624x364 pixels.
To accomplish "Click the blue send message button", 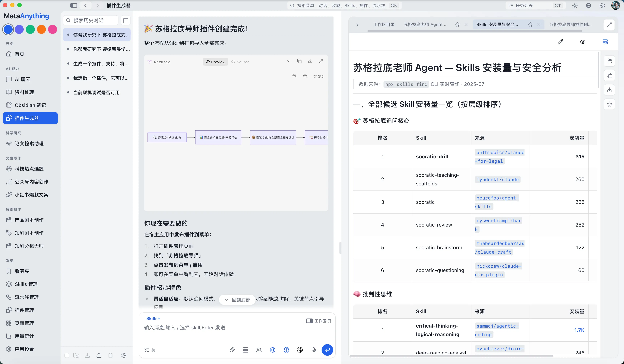I will pos(327,350).
